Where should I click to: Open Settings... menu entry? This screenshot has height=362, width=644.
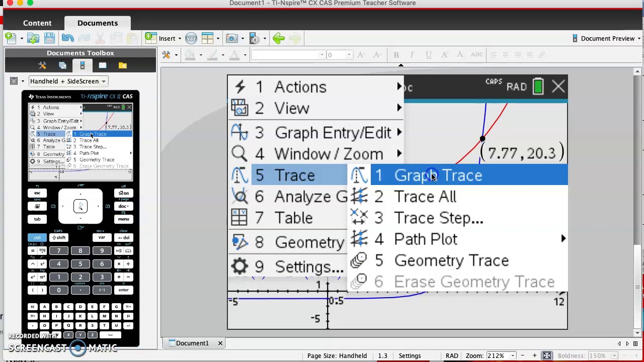[x=288, y=266]
